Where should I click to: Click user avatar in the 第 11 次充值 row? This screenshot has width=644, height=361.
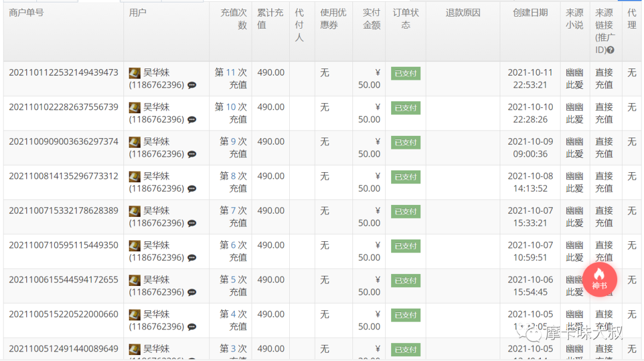point(135,73)
